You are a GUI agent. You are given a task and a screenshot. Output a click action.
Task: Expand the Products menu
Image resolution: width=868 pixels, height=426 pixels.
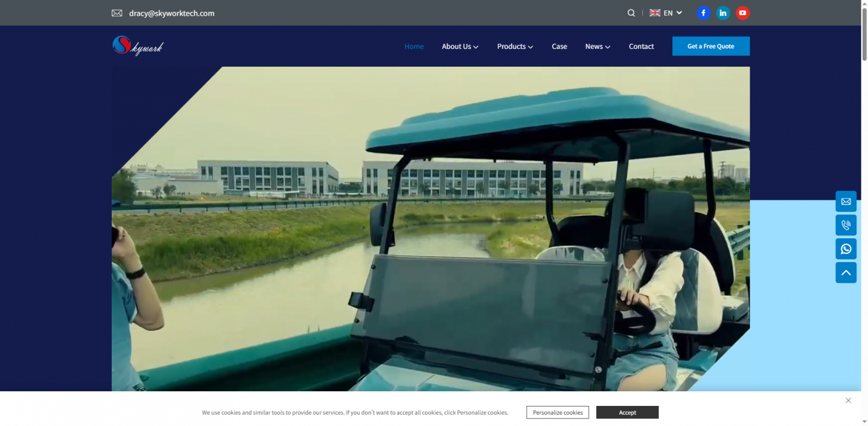coord(515,47)
